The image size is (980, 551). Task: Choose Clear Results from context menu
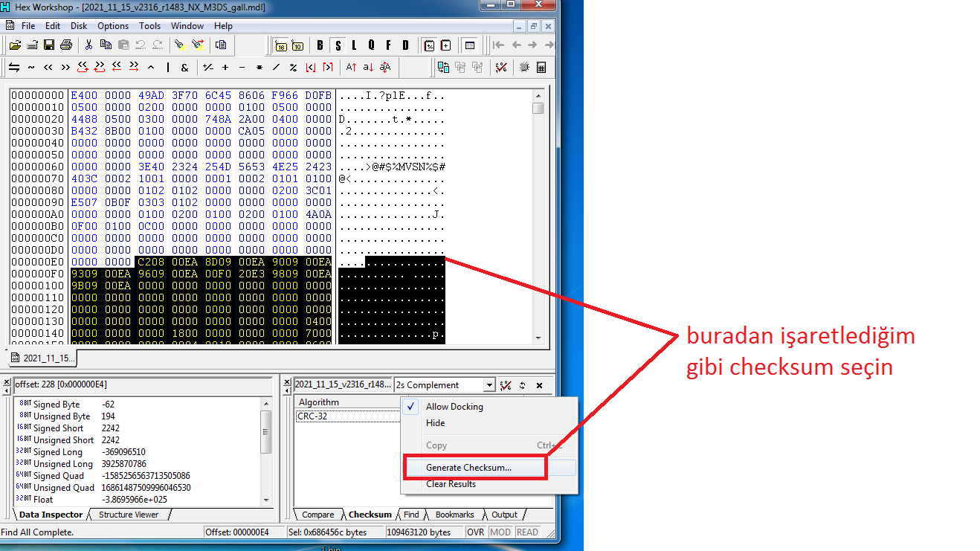pos(489,484)
